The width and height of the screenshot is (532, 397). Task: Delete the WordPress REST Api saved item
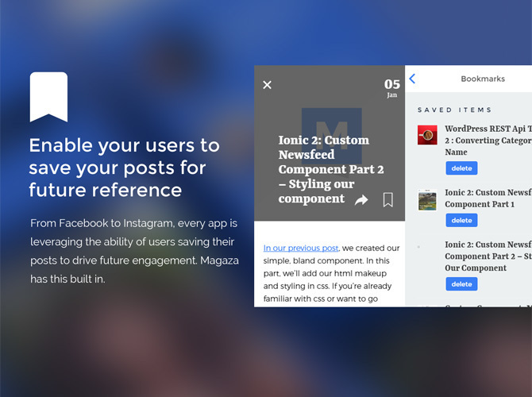(x=461, y=168)
